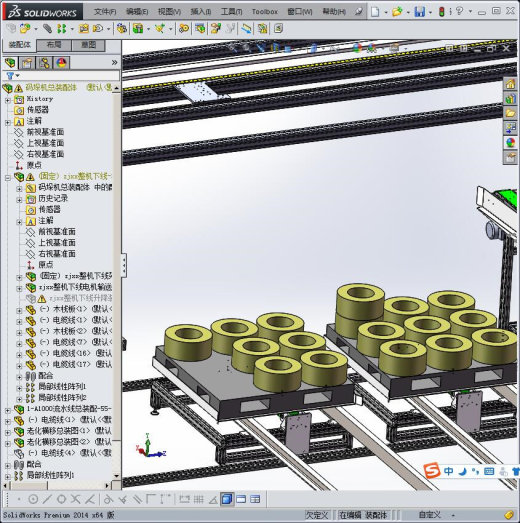520x523 pixels.
Task: Open the 文件(F) menu
Action: tap(105, 12)
